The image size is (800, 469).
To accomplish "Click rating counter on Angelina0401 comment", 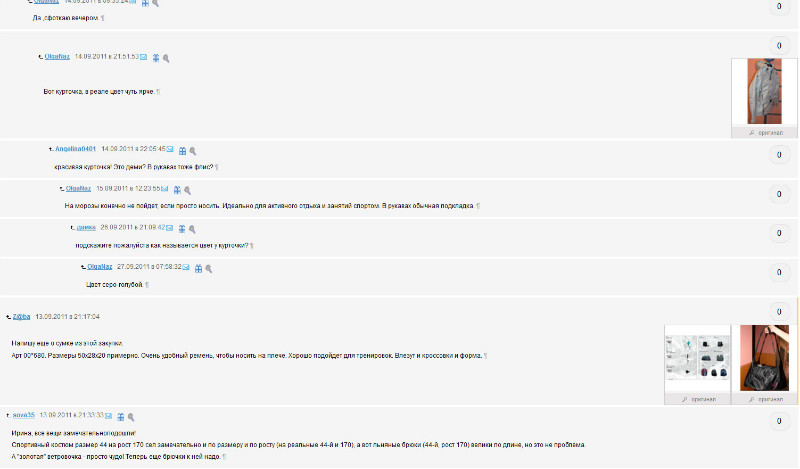I will point(779,155).
